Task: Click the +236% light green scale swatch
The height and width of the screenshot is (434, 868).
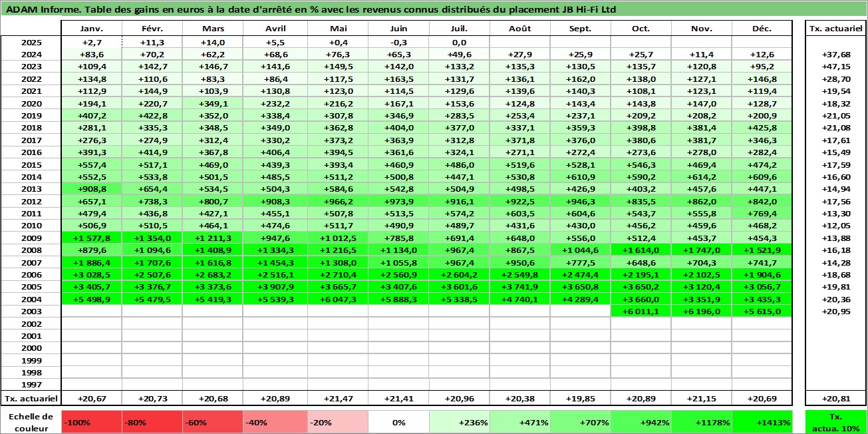Action: click(x=459, y=422)
